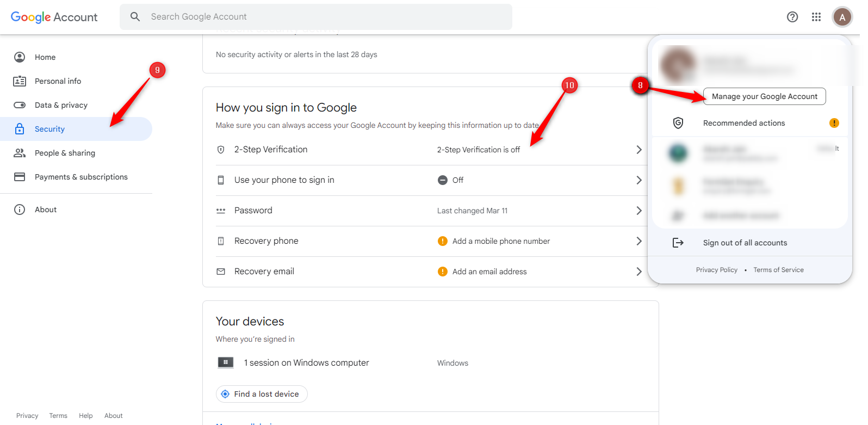Open the popup Privacy Policy link

(x=717, y=270)
